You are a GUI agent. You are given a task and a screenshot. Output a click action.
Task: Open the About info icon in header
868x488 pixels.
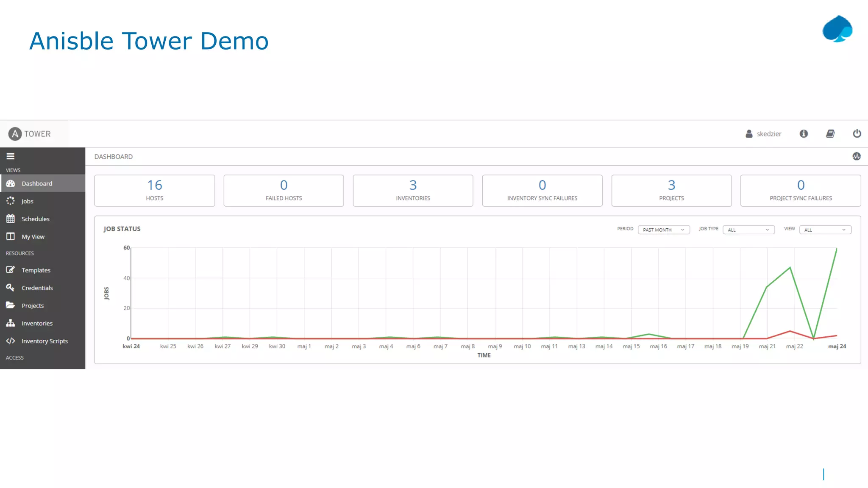(x=804, y=134)
